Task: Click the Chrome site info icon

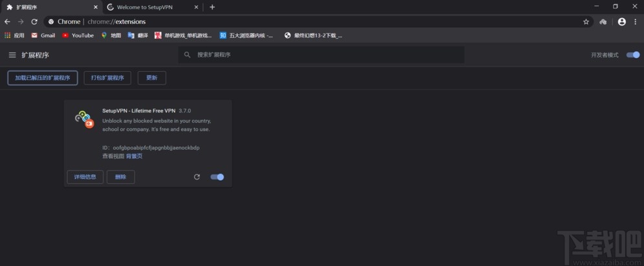Action: (51, 22)
